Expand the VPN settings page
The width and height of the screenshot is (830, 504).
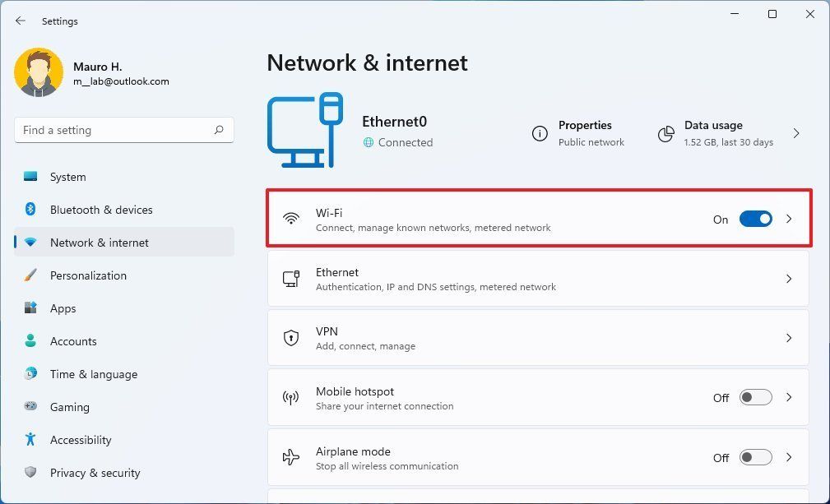tap(788, 338)
